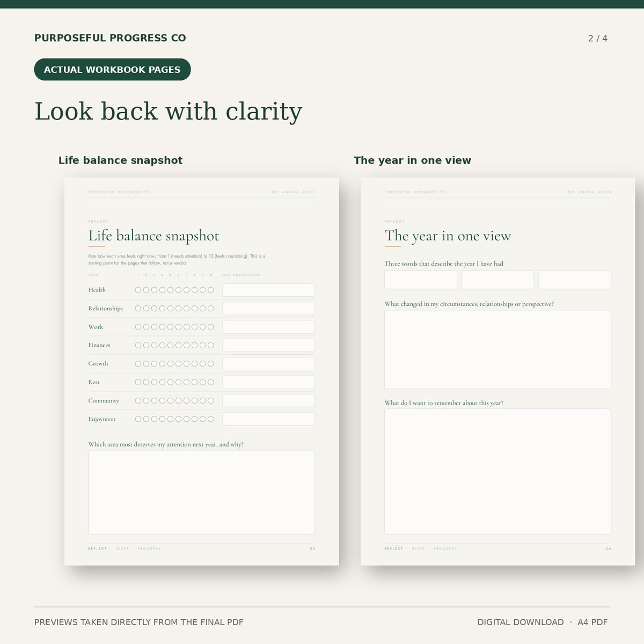Select rating 10 circle in Growth row
Screen dimensions: 644x644
pyautogui.click(x=211, y=364)
